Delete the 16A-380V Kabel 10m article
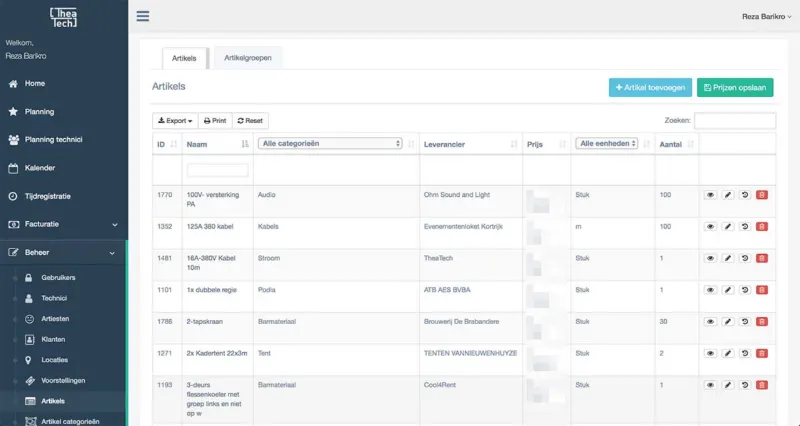This screenshot has width=800, height=426. coord(762,258)
